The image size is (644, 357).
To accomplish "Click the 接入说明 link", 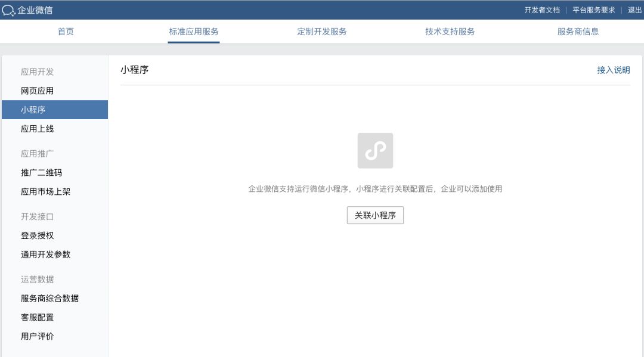I will [613, 70].
